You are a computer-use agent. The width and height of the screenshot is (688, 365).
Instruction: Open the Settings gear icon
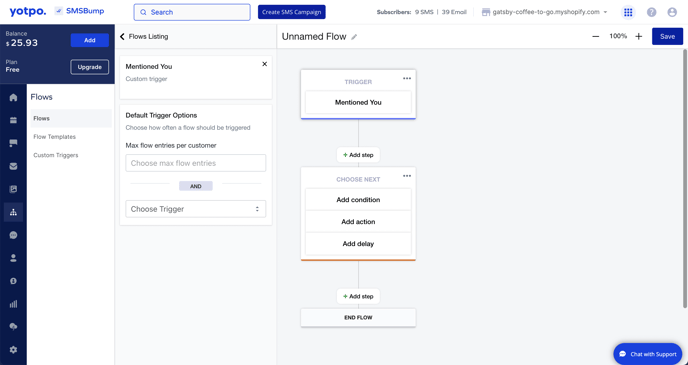click(x=13, y=350)
